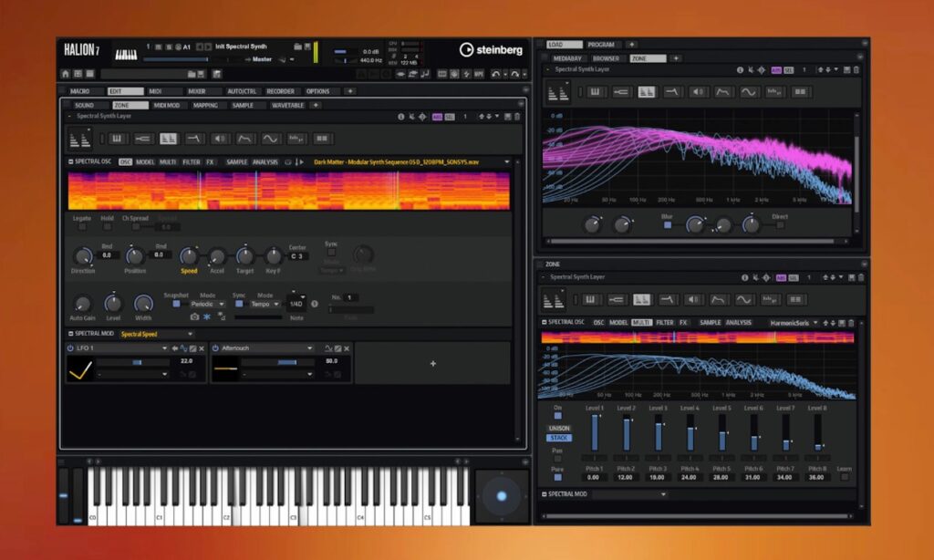This screenshot has width=934, height=560.
Task: Select the STACK button
Action: click(559, 438)
